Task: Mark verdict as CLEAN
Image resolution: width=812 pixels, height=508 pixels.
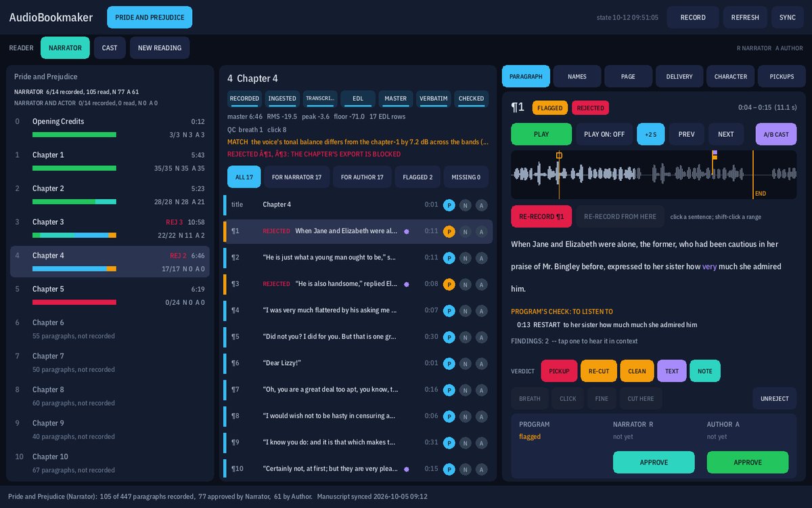Action: point(637,371)
